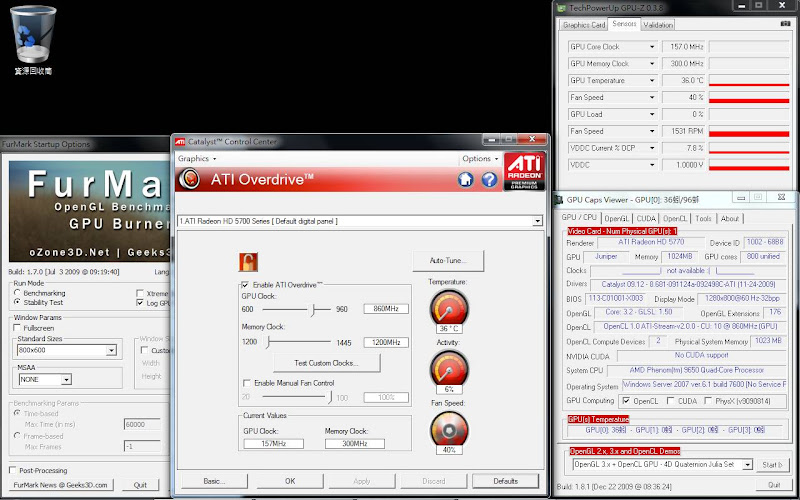Open the display adapter dropdown in Catalyst

coord(537,221)
